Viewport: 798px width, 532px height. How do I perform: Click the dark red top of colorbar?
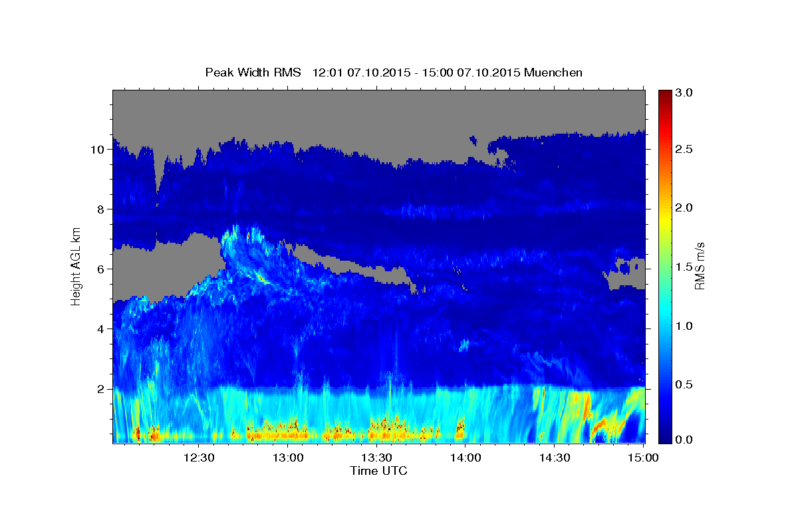click(664, 94)
